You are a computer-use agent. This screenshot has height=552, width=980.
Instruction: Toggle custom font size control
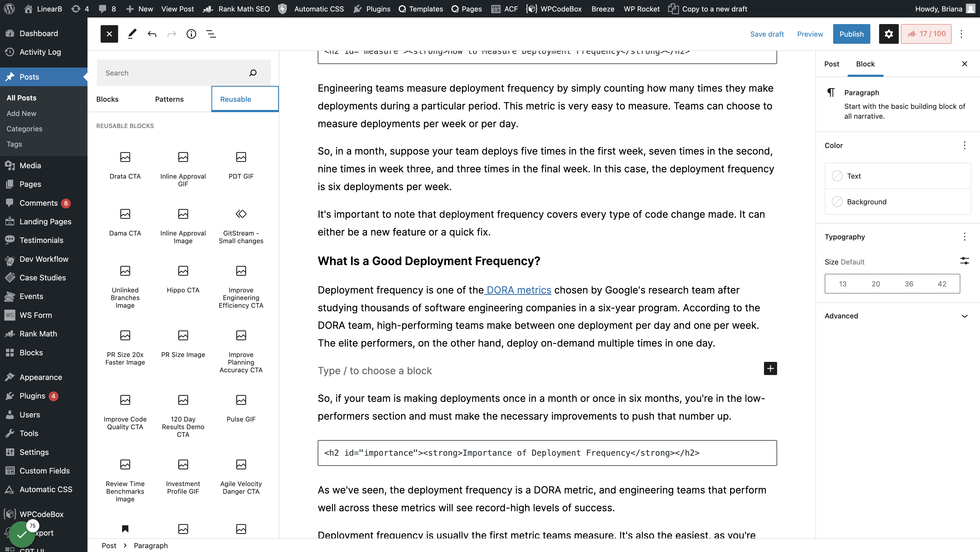[x=964, y=261]
